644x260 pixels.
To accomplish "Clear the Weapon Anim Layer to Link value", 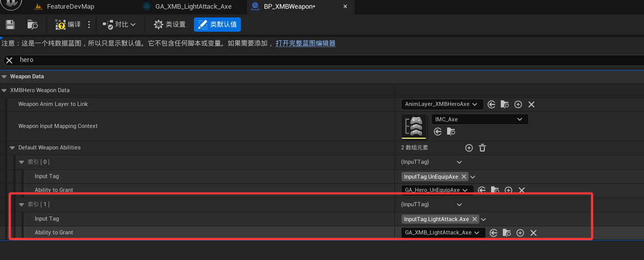I will pos(531,104).
